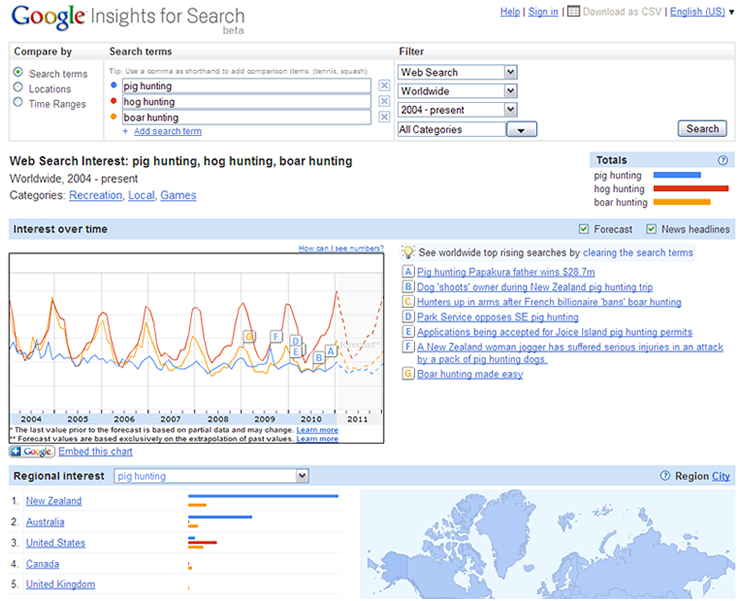This screenshot has width=741, height=601.
Task: Click first footnote Learn more link
Action: pyautogui.click(x=317, y=430)
